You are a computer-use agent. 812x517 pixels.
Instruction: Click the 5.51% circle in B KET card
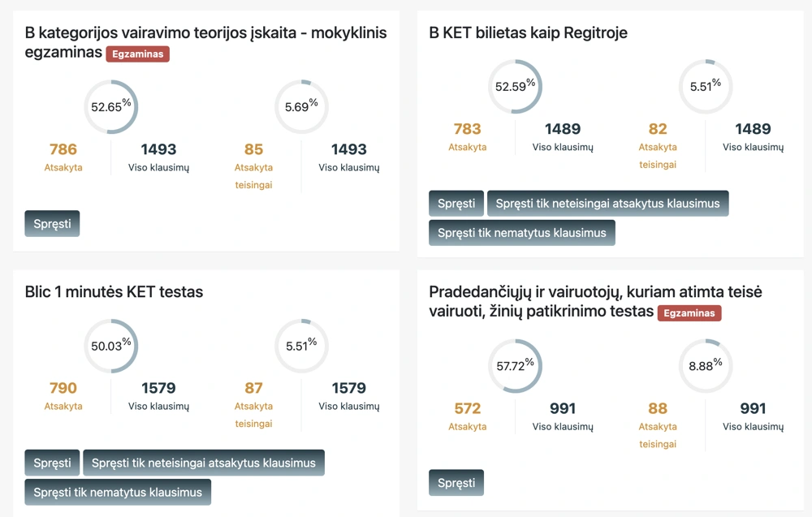(705, 86)
